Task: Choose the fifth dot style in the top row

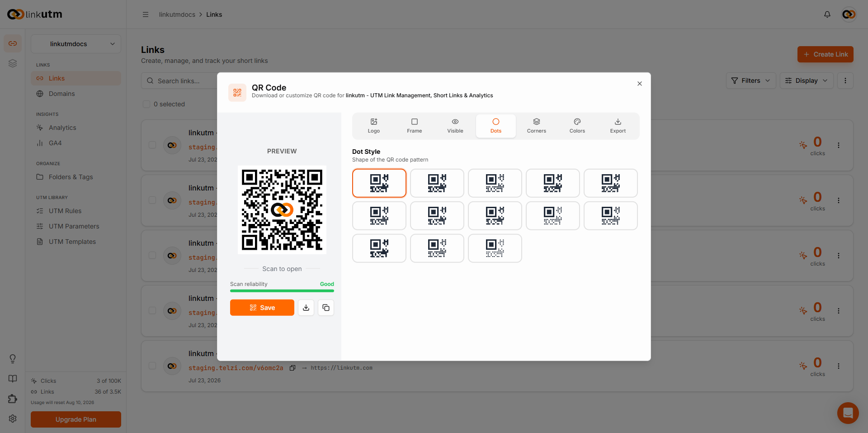Action: 610,183
